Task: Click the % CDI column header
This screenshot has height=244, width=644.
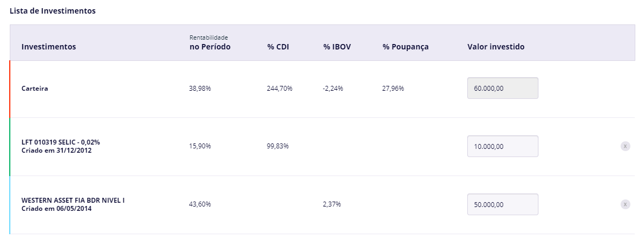Action: click(x=278, y=47)
